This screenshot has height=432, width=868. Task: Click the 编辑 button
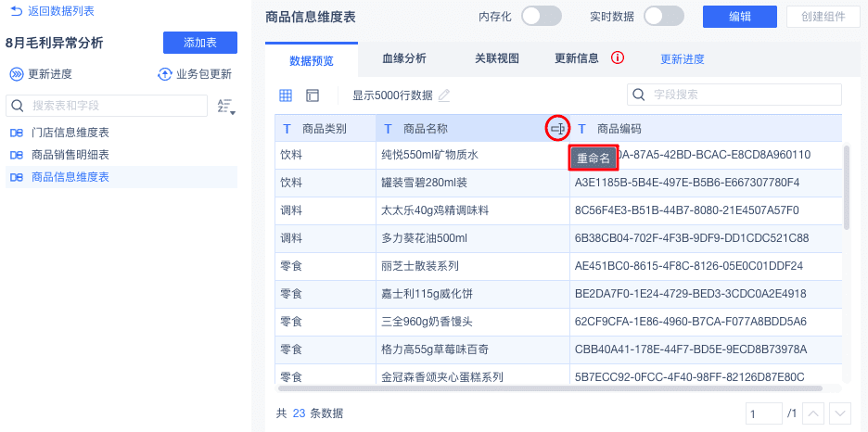(x=740, y=17)
